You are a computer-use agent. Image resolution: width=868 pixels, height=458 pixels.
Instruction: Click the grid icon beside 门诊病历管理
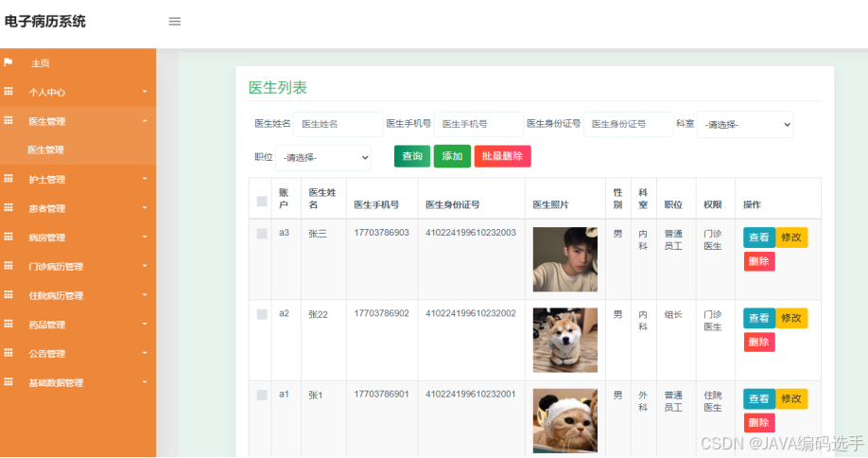(9, 266)
